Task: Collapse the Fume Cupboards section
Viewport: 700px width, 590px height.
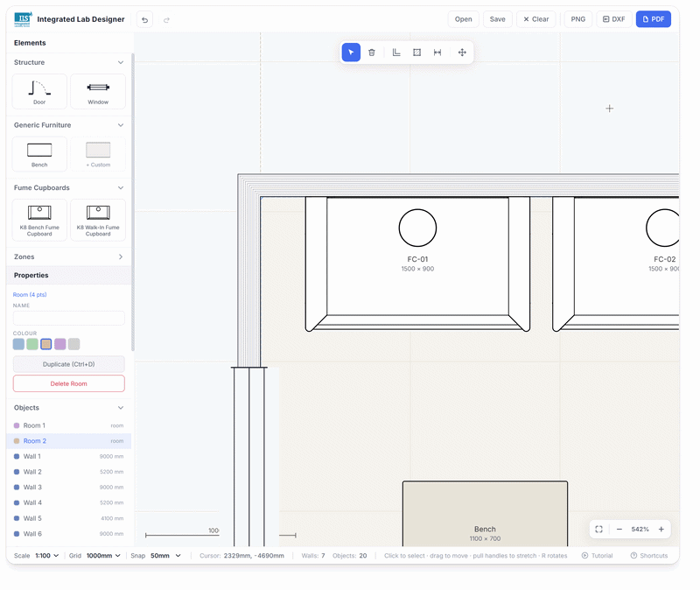Action: pos(121,187)
